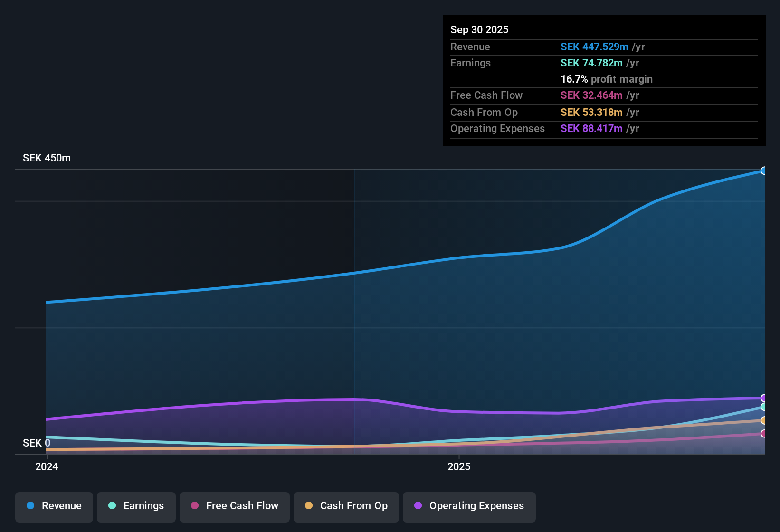The height and width of the screenshot is (532, 780).
Task: Click the pink Free Cash Flow endpoint marker
Action: pos(764,434)
